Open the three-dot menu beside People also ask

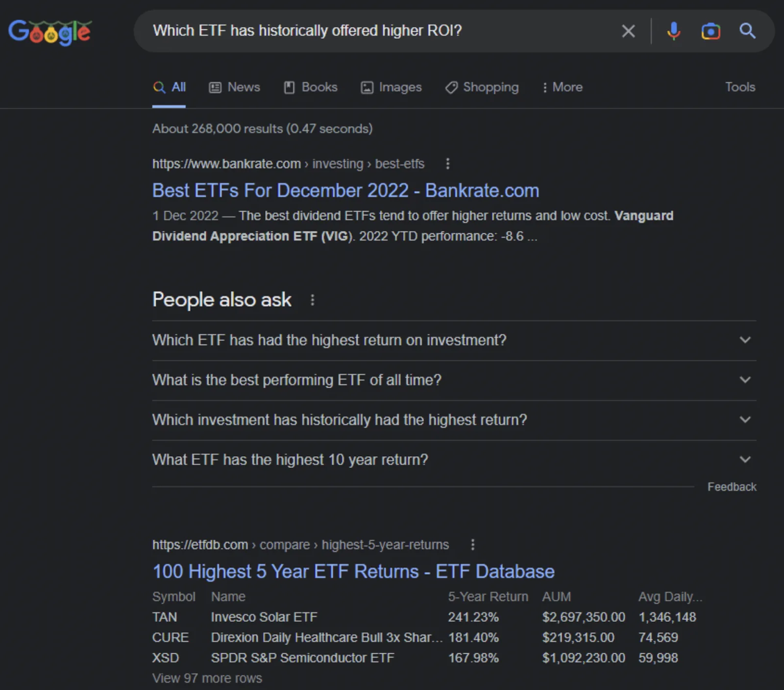(x=313, y=299)
